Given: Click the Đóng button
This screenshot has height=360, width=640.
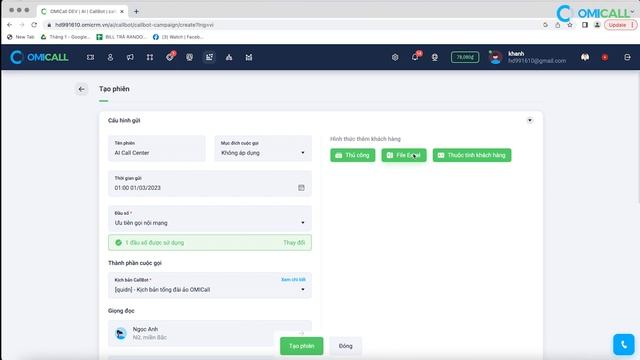Looking at the screenshot, I should click(x=345, y=346).
